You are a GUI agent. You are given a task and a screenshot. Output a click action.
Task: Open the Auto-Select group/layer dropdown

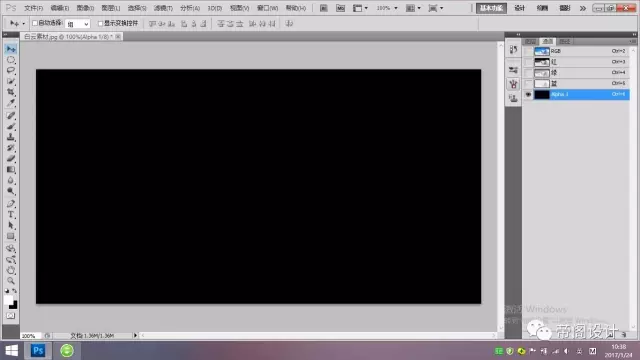coord(78,24)
